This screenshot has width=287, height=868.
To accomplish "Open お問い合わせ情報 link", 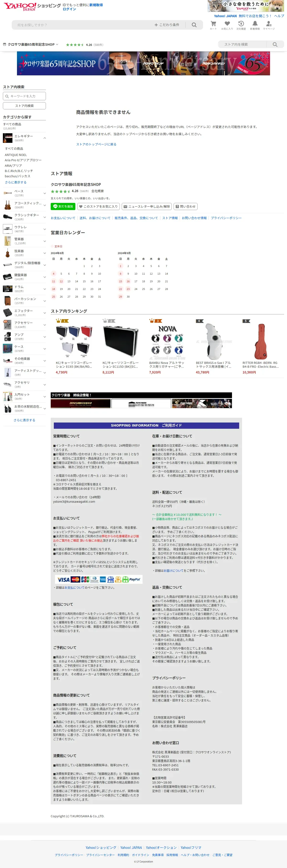I will coord(194,218).
